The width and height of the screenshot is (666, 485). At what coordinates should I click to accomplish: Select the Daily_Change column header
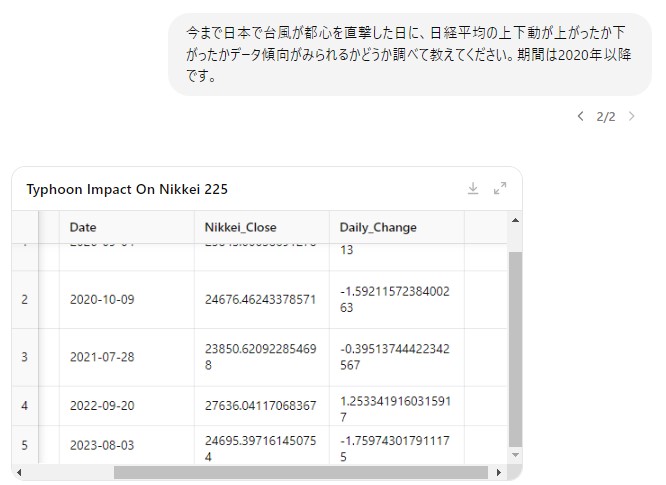(378, 227)
